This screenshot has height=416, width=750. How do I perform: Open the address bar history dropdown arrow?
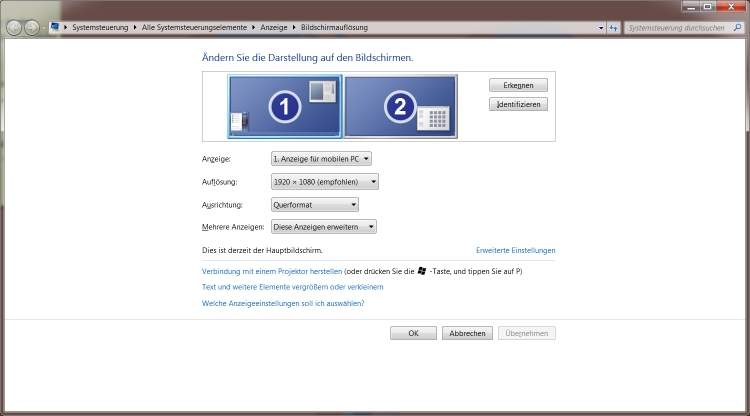[601, 28]
